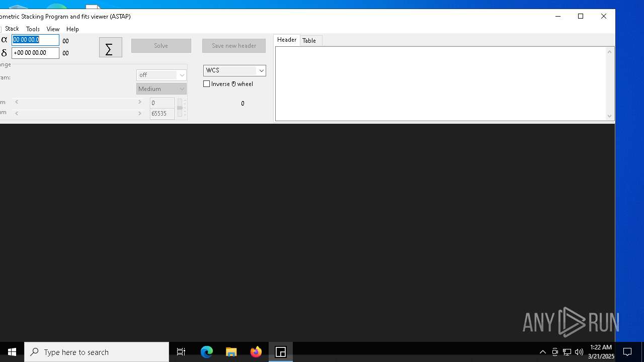644x362 pixels.
Task: Open Microsoft Edge from the taskbar
Action: (x=207, y=352)
